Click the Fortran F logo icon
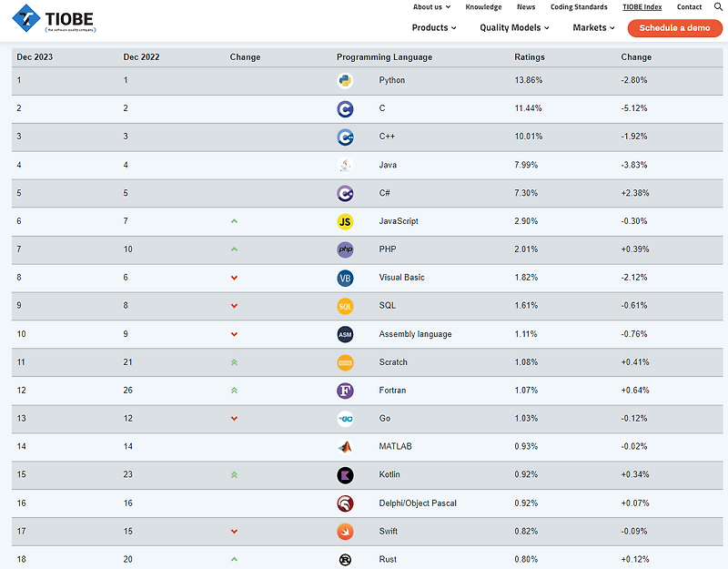728x569 pixels. (345, 391)
